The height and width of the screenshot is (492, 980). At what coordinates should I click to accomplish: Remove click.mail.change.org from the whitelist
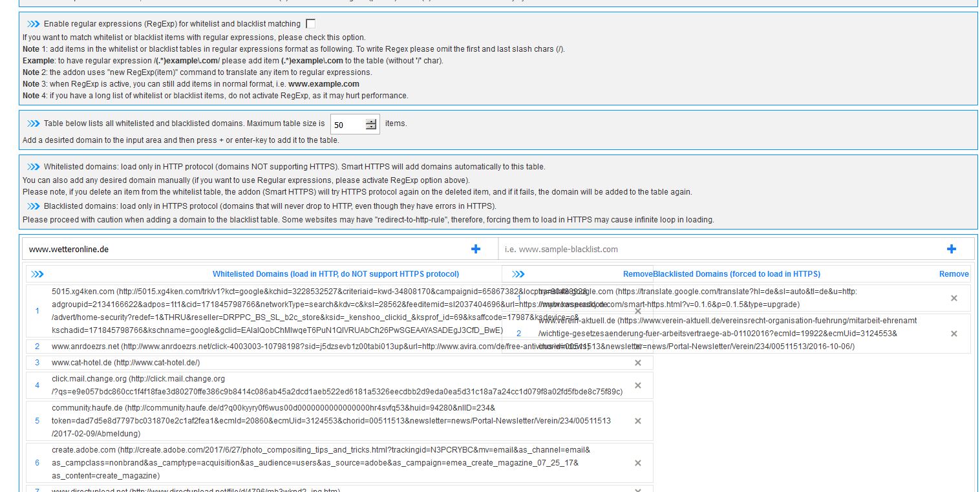[638, 385]
